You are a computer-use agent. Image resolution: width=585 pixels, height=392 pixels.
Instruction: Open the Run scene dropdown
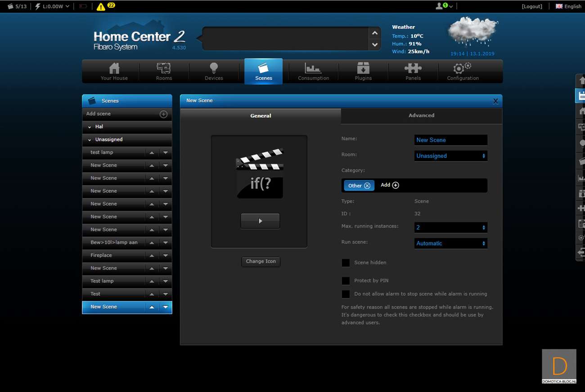pos(450,243)
